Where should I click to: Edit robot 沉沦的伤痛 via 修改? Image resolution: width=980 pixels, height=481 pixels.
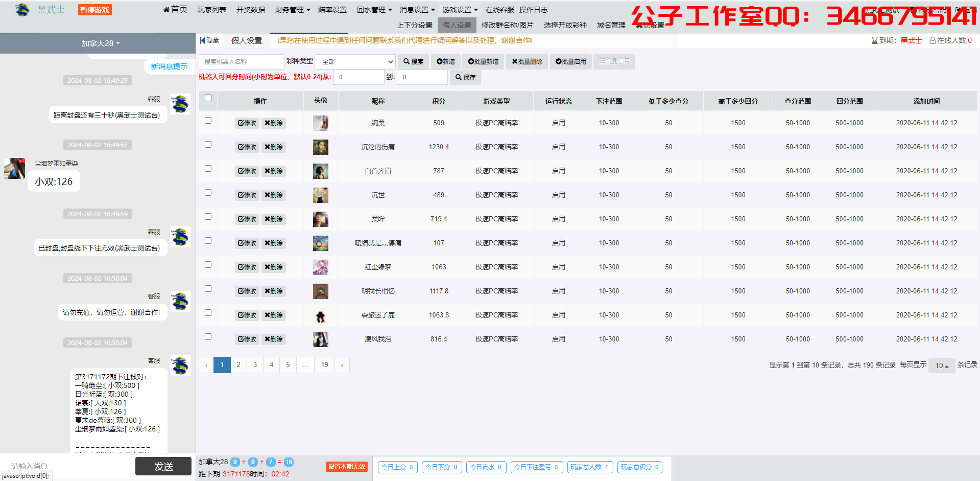tap(247, 147)
